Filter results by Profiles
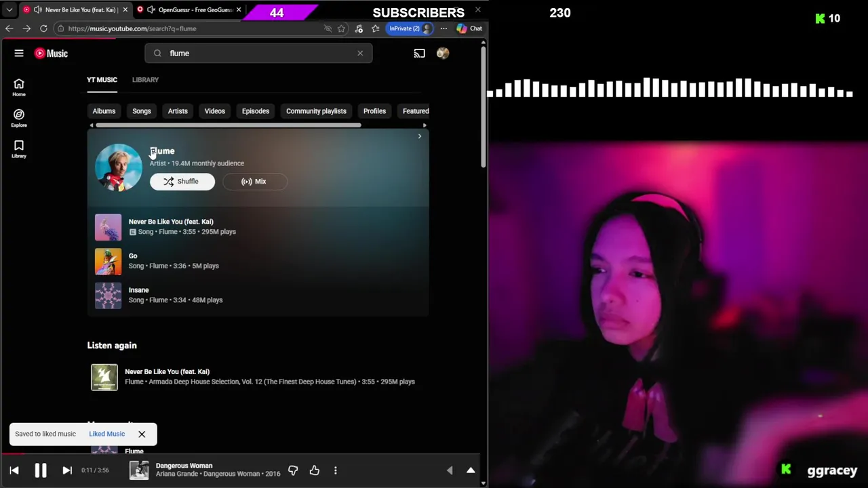The width and height of the screenshot is (868, 488). tap(374, 111)
